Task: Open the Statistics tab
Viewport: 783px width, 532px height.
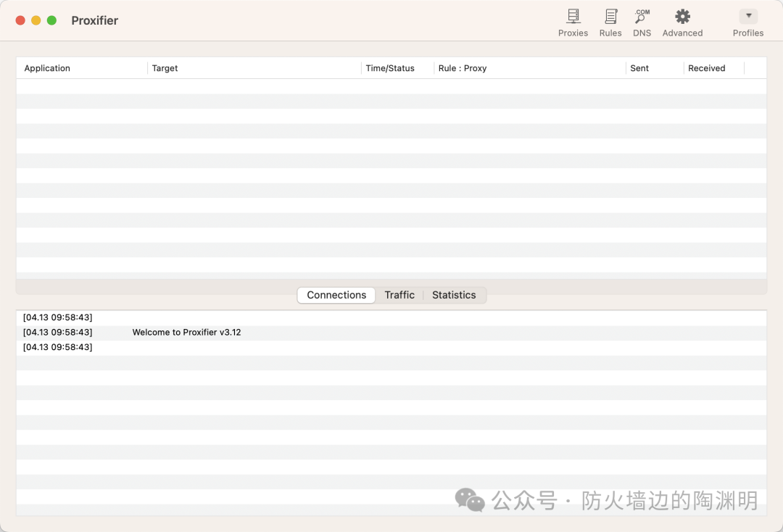Action: [454, 295]
